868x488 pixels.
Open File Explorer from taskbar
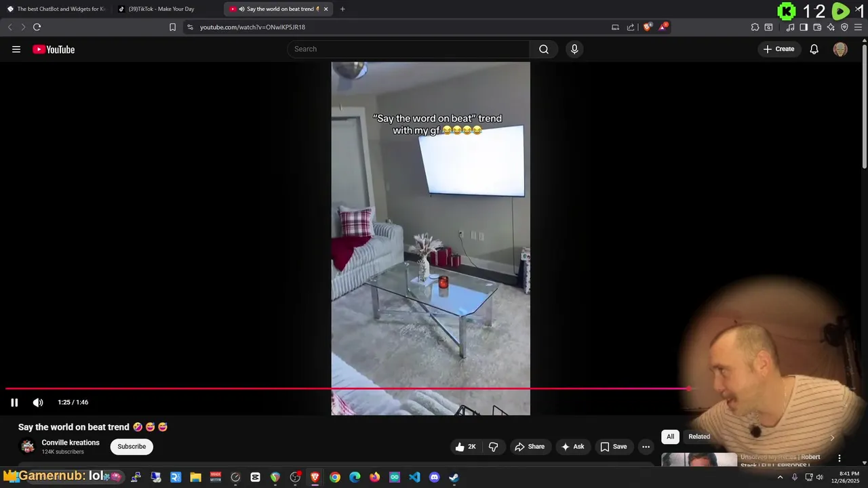pos(195,477)
